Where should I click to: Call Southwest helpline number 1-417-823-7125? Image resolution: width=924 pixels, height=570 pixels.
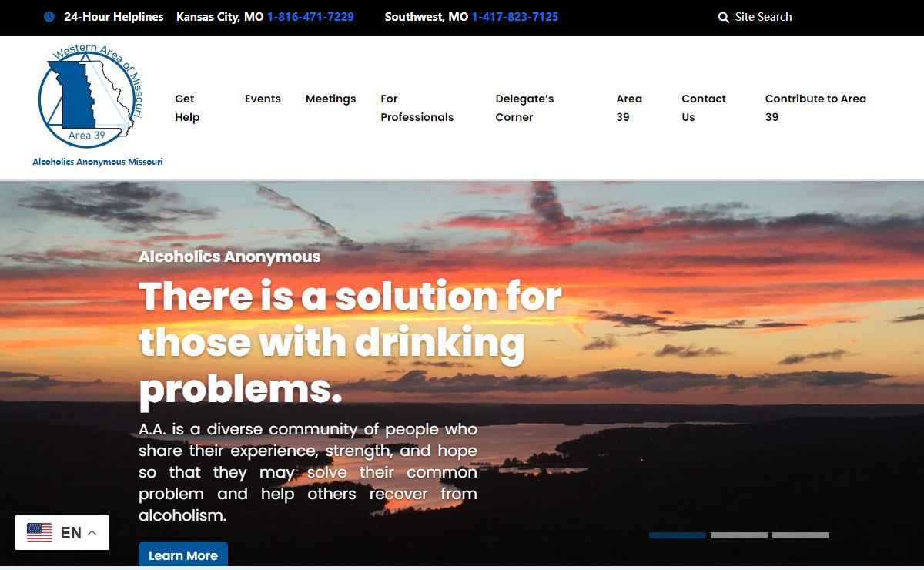click(515, 17)
